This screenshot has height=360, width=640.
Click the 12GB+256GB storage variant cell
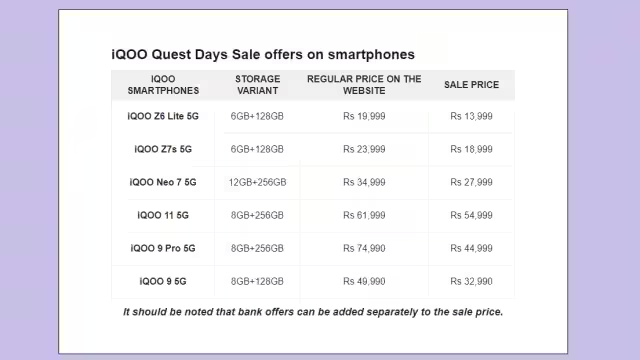pos(257,182)
